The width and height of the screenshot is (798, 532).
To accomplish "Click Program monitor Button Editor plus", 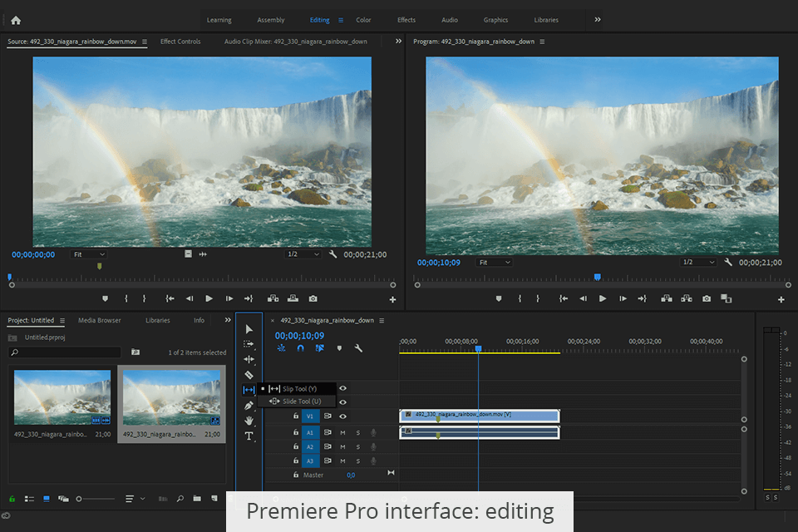I will coord(781,300).
